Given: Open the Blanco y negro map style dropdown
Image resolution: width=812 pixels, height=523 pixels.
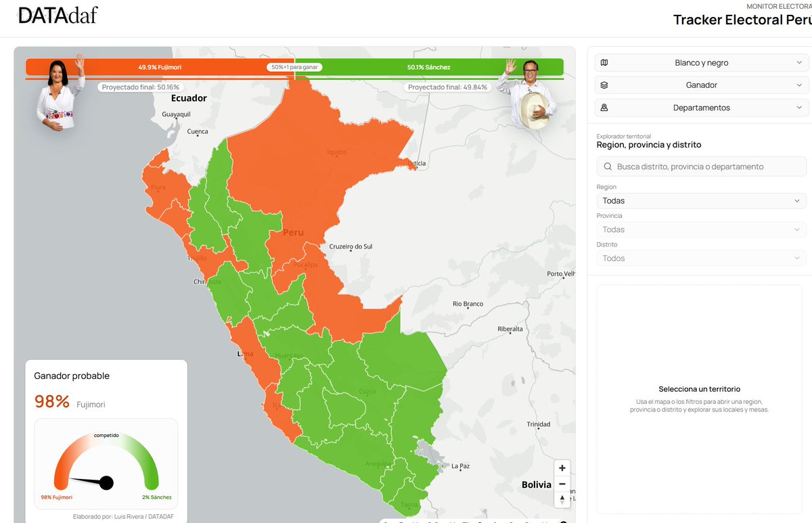Looking at the screenshot, I should tap(702, 63).
